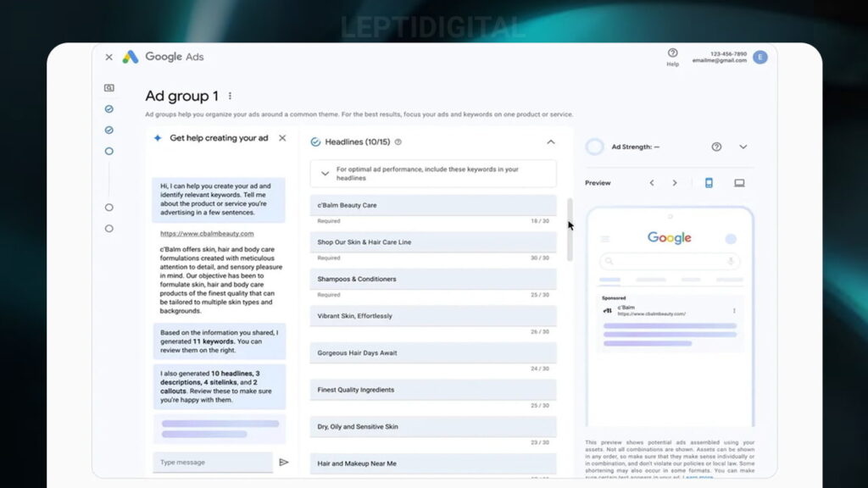
Task: Click the Headlines status check icon
Action: click(x=315, y=142)
